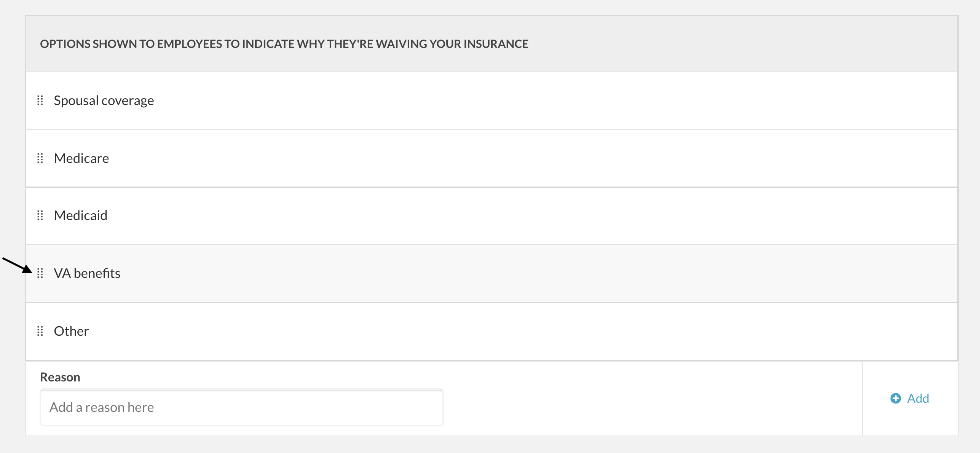Select the Medicare waiver reason
This screenshot has height=453, width=980.
coord(81,158)
